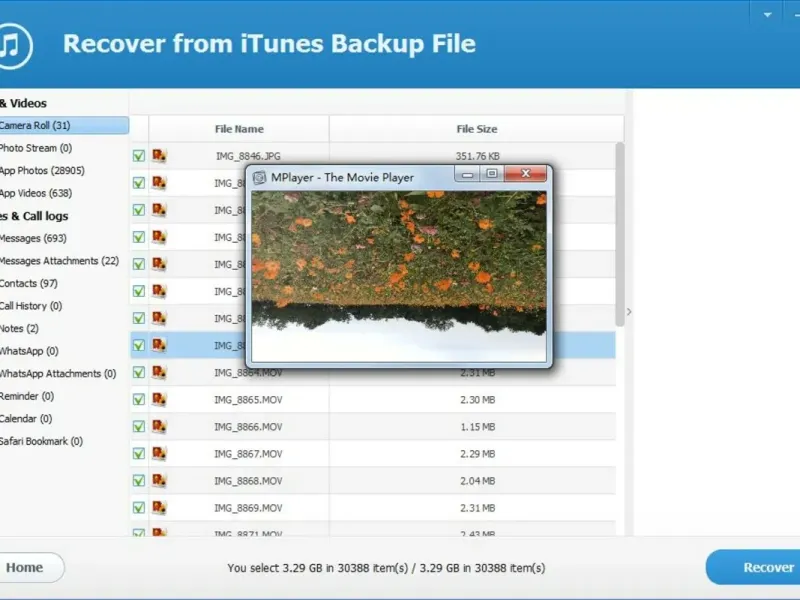
Task: Open App Photos (28905) category
Action: (42, 170)
